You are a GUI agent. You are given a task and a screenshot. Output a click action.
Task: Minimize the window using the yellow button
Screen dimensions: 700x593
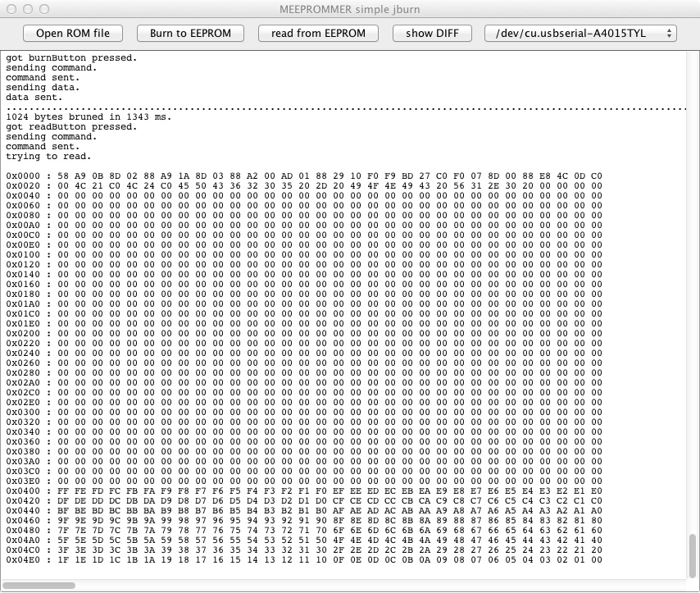(28, 8)
